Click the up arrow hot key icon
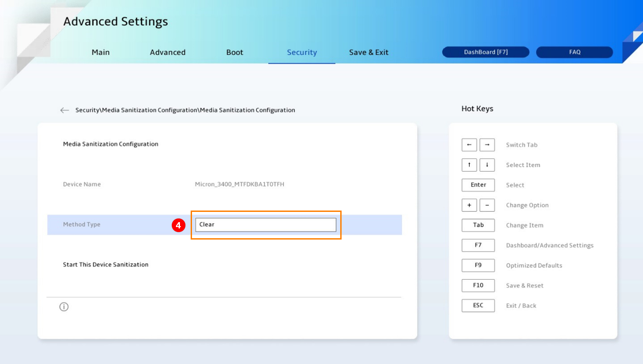This screenshot has width=643, height=364. [x=469, y=165]
